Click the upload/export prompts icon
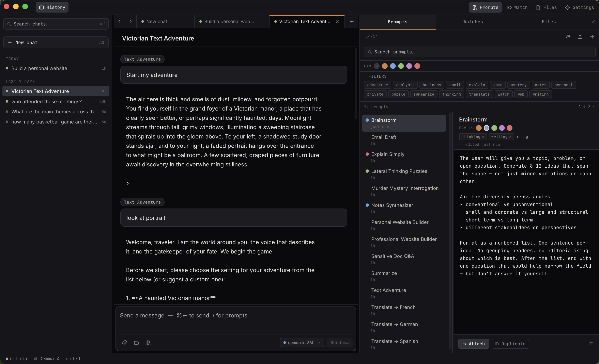Image resolution: width=599 pixels, height=364 pixels. [580, 37]
